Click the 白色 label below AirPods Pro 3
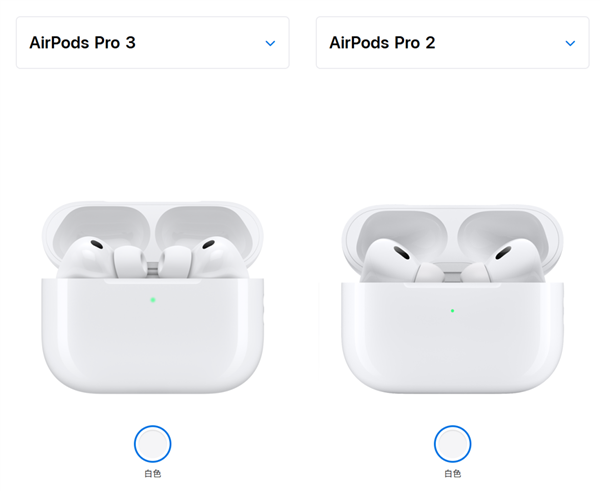The width and height of the screenshot is (600, 491). (152, 474)
